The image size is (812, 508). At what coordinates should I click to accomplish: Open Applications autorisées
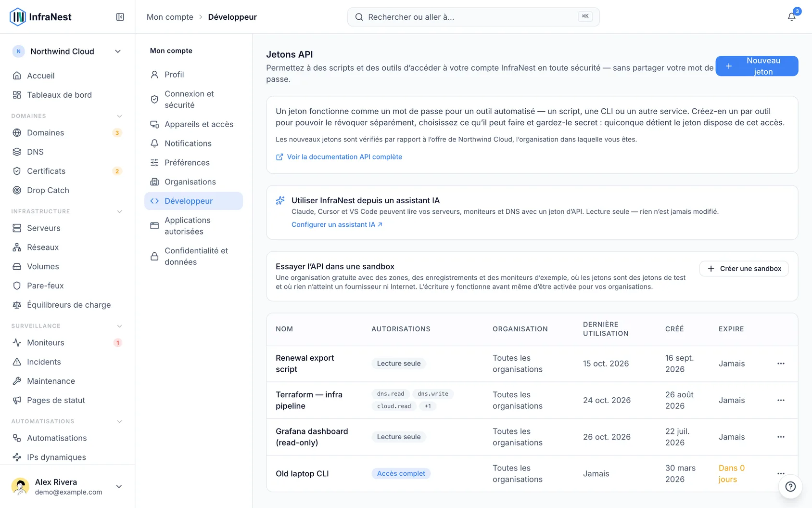pyautogui.click(x=193, y=226)
